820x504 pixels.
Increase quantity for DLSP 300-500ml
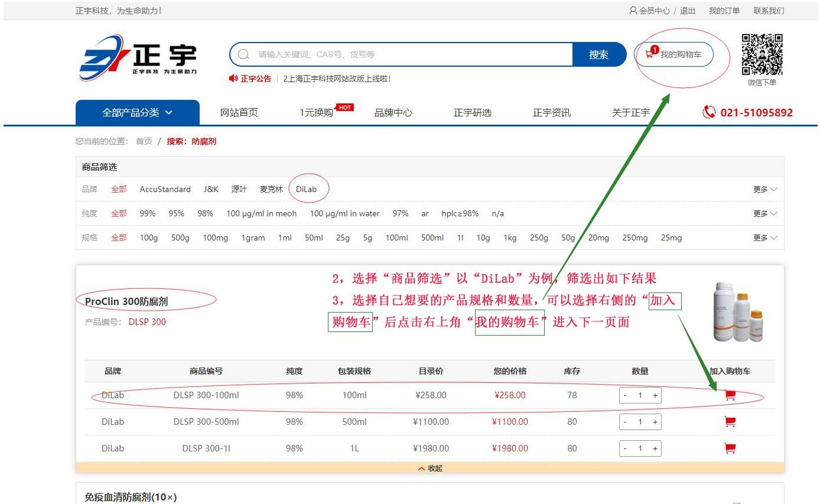click(655, 422)
